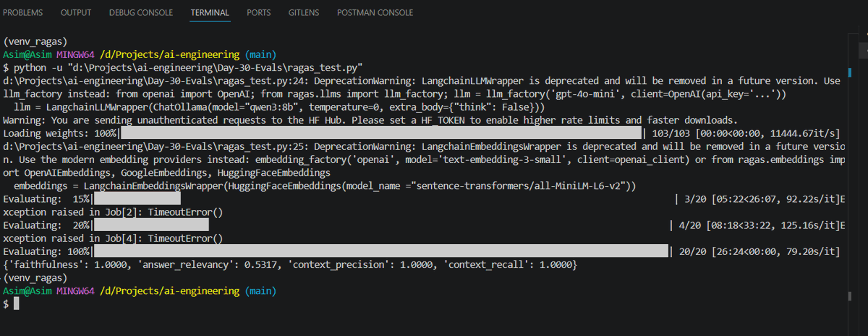868x336 pixels.
Task: Click the text "20/20 [26:24<00:00, 79.20s/it]"
Action: [x=759, y=251]
